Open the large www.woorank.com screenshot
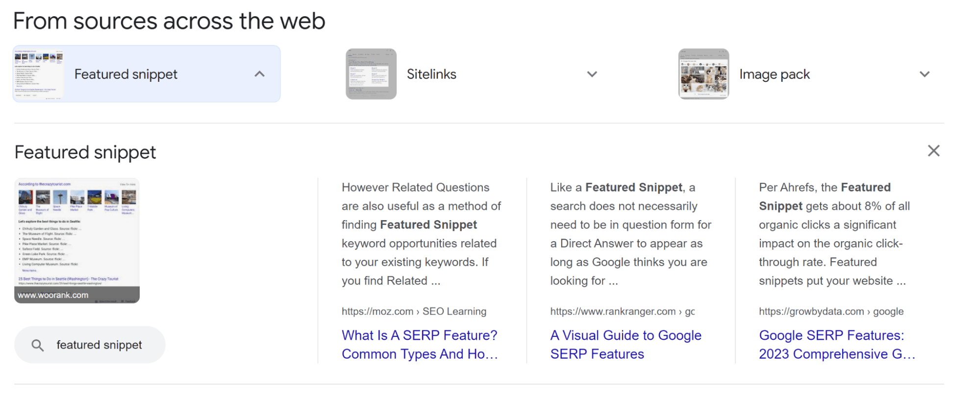This screenshot has width=980, height=399. pos(77,234)
